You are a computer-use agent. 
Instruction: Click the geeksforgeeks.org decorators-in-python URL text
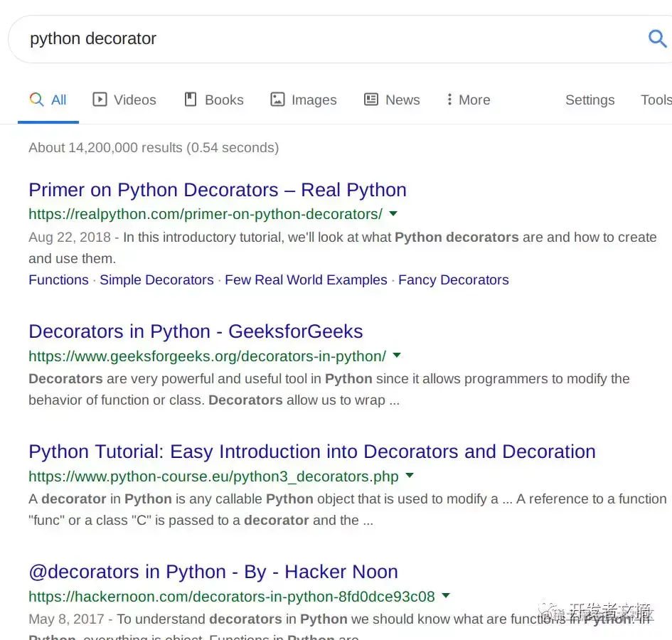tap(207, 356)
